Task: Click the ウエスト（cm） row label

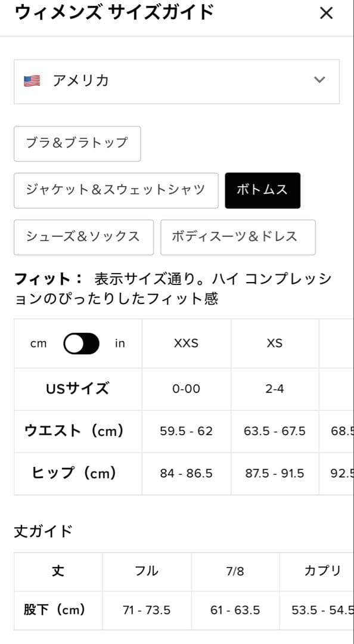Action: (x=78, y=431)
